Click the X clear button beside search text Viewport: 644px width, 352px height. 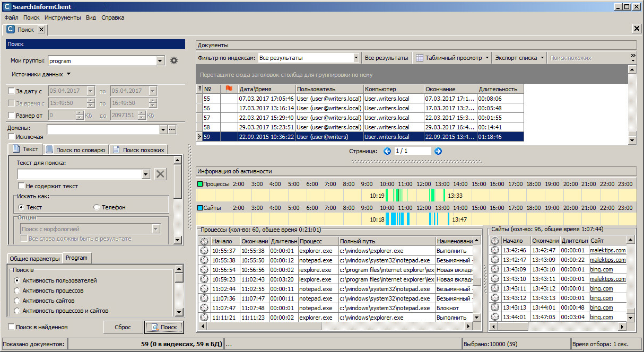coord(160,174)
